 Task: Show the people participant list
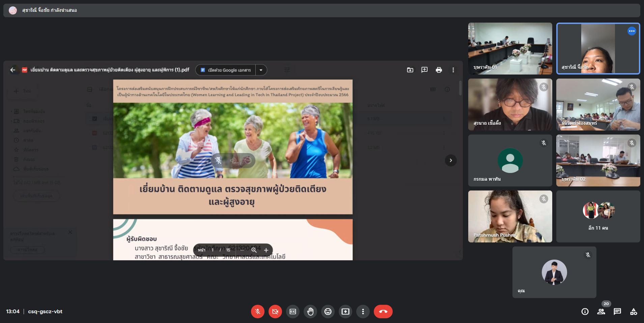tap(601, 312)
